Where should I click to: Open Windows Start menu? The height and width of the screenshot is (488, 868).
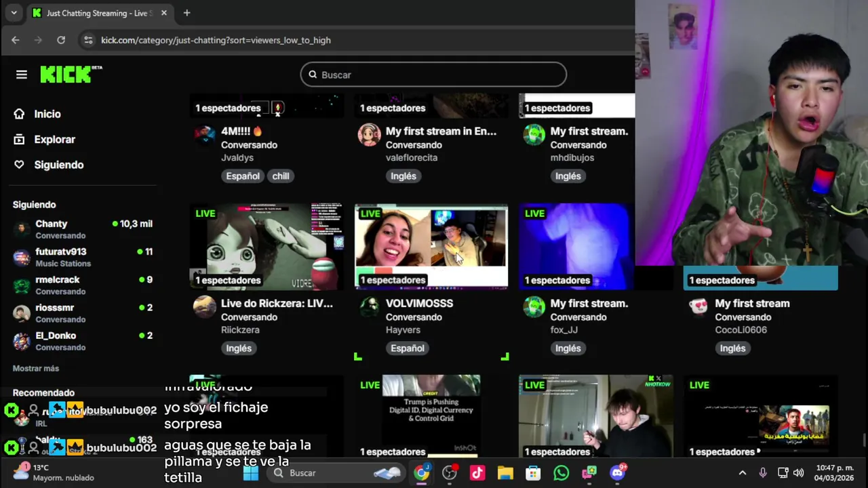click(x=251, y=472)
